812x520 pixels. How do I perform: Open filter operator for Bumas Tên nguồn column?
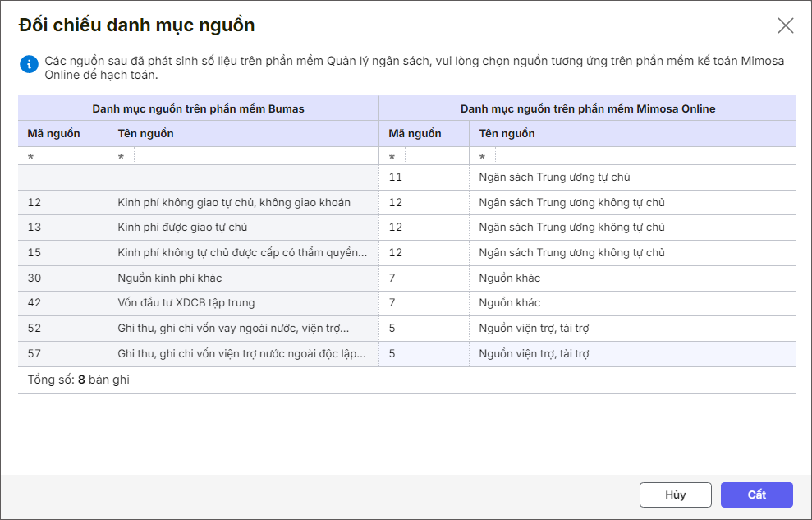coord(122,157)
